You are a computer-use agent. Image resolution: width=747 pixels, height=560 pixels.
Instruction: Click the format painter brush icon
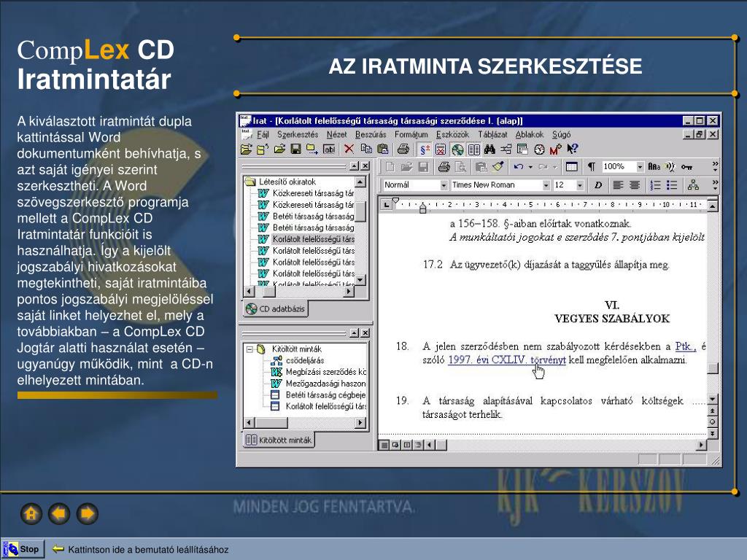pyautogui.click(x=498, y=167)
